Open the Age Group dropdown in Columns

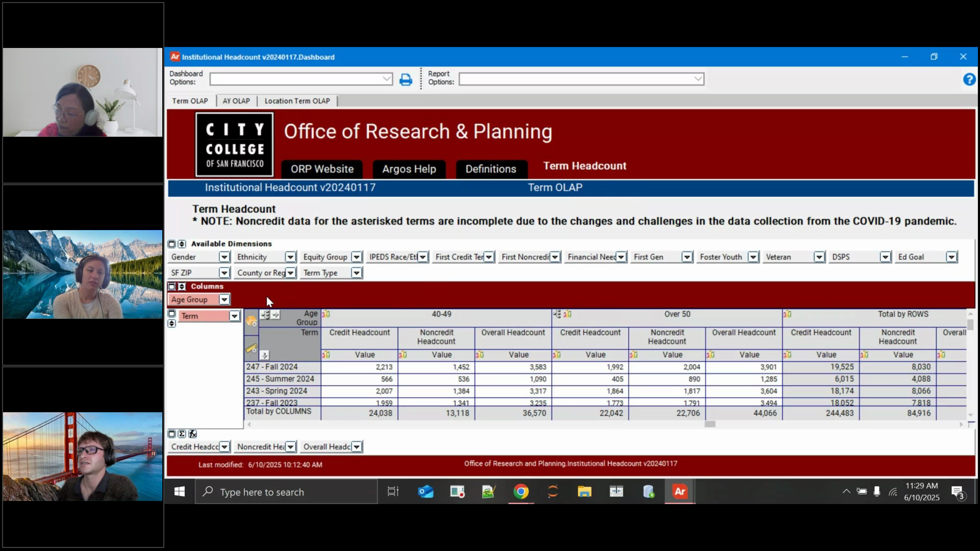click(x=225, y=299)
